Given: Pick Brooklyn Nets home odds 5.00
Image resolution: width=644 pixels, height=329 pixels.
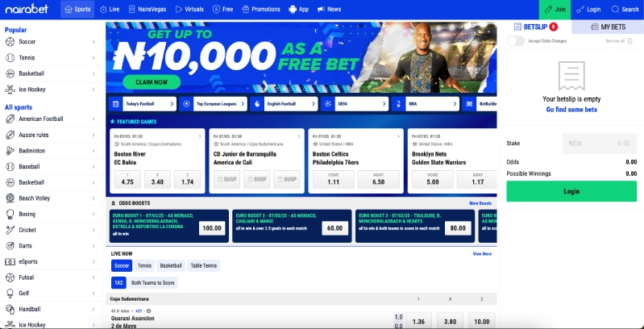Looking at the screenshot, I should click(433, 180).
